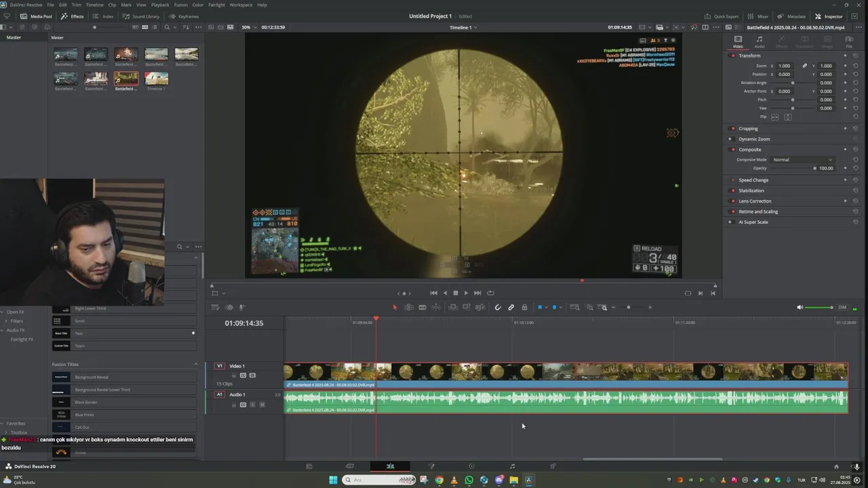Viewport: 868px width, 488px height.
Task: Toggle the Stabilization switch
Action: 732,190
